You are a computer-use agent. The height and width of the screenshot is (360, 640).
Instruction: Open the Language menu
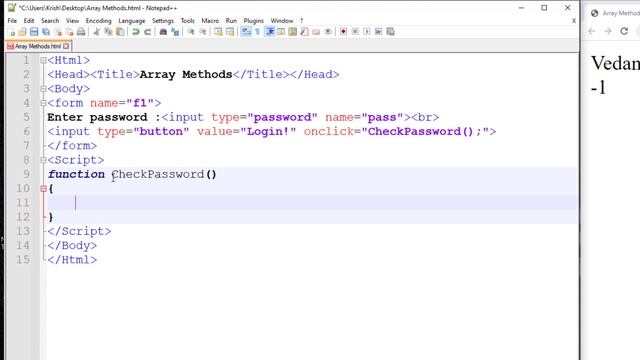click(x=131, y=20)
